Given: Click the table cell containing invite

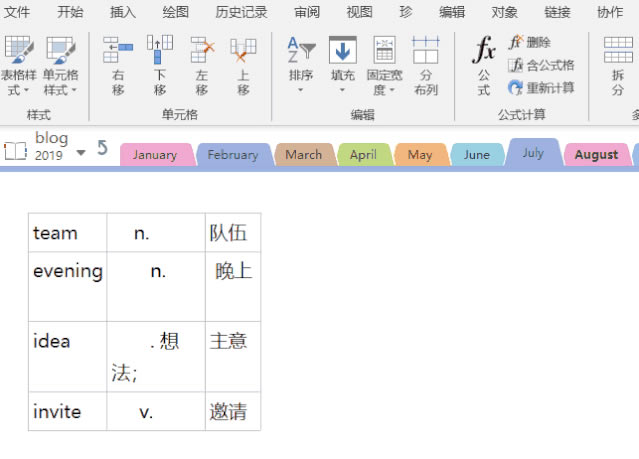Looking at the screenshot, I should click(68, 411).
